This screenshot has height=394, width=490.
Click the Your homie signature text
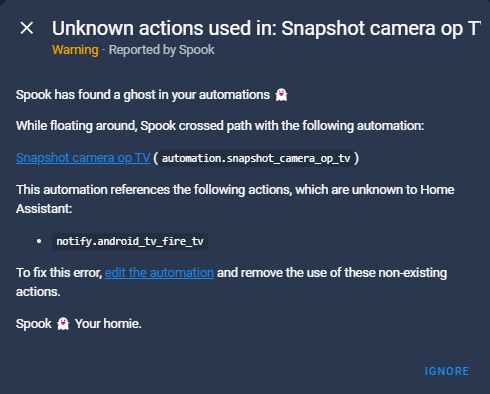pyautogui.click(x=108, y=324)
